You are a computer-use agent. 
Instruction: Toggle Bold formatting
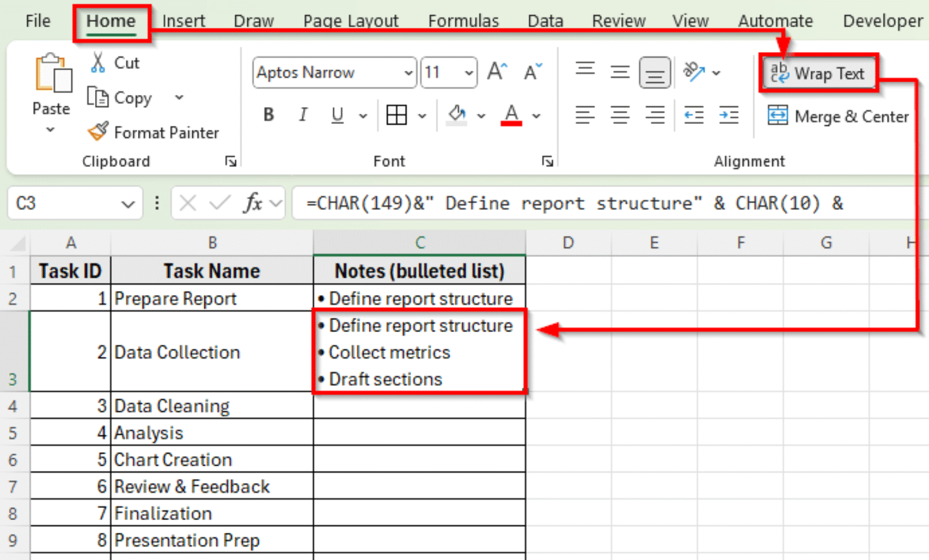point(269,114)
